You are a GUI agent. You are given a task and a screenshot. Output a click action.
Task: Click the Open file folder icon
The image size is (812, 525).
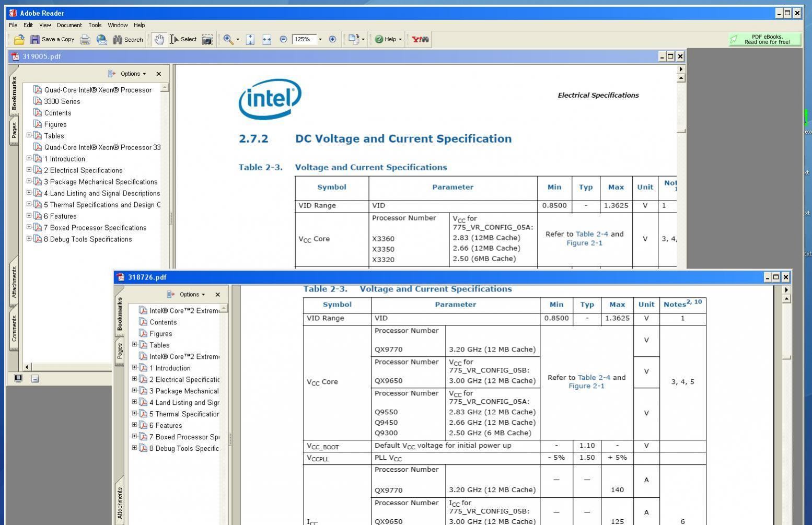pyautogui.click(x=19, y=39)
